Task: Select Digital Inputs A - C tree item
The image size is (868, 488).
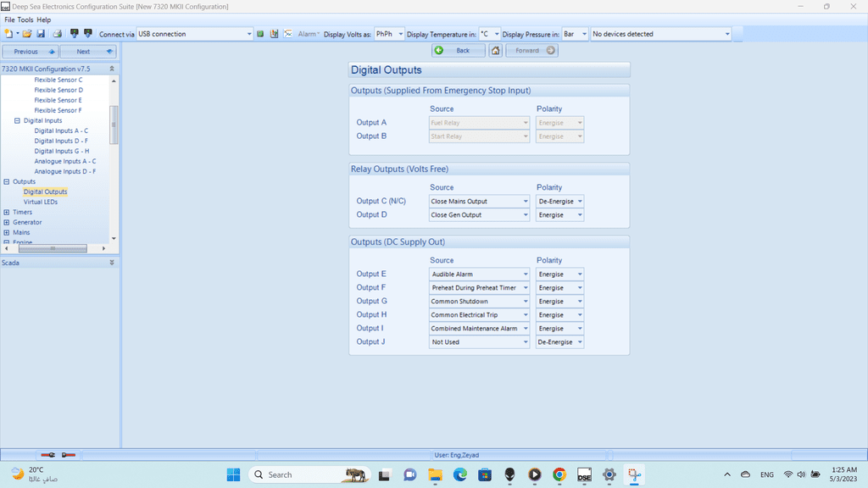Action: [x=61, y=130]
